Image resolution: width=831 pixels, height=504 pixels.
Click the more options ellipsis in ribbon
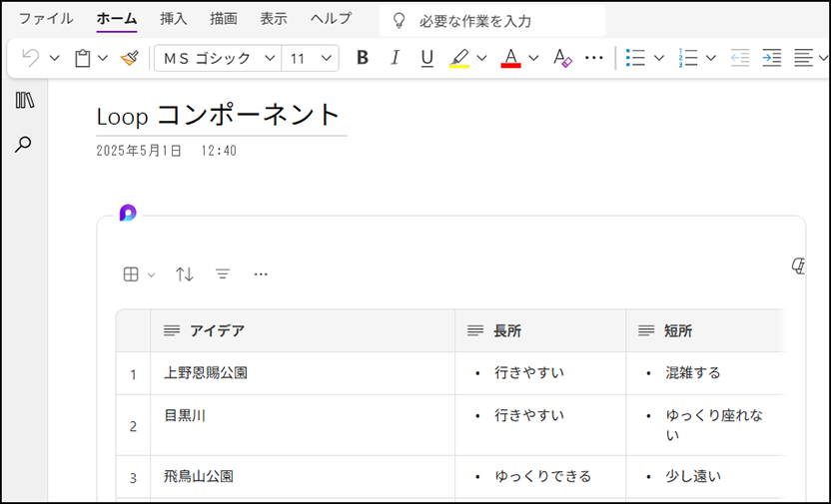pos(593,58)
